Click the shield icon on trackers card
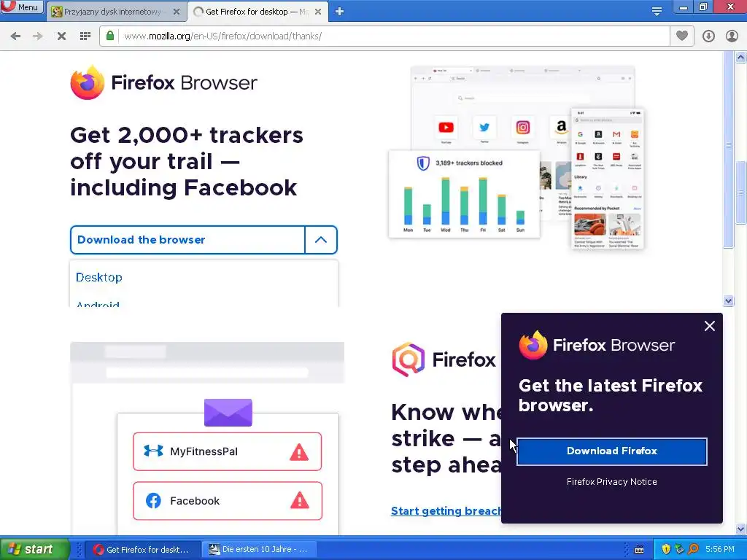This screenshot has width=747, height=560. (423, 163)
